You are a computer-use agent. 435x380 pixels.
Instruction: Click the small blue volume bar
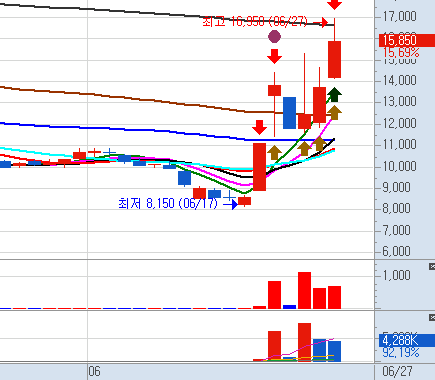click(x=289, y=307)
